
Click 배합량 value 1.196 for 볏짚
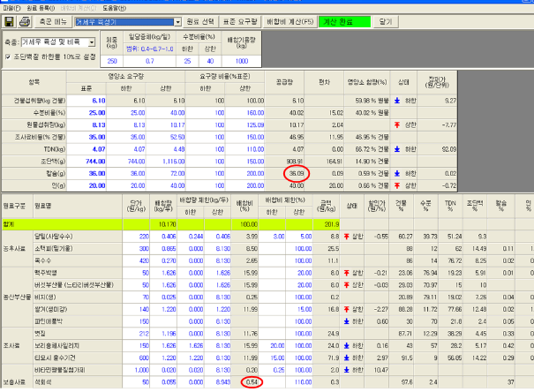click(x=163, y=334)
